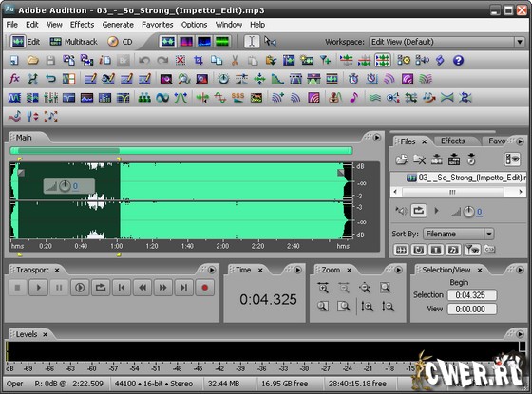This screenshot has height=394, width=532.
Task: Click the File Info icon
Action: tap(104, 61)
